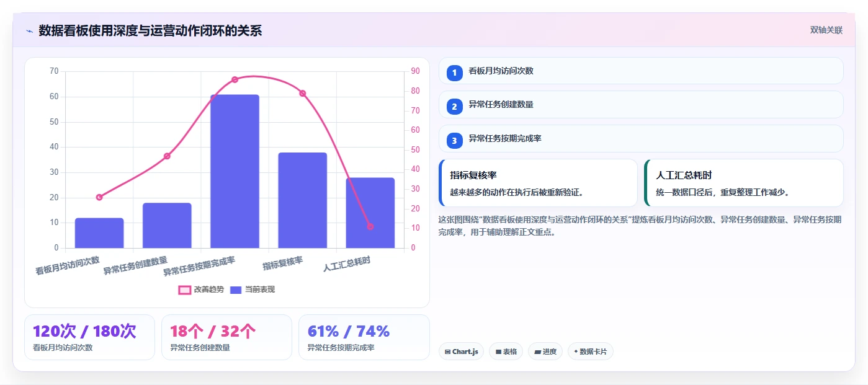Screen dimensions: 868x385
Task: Select list item 3 异常任务按期完成率
Action: 641,139
